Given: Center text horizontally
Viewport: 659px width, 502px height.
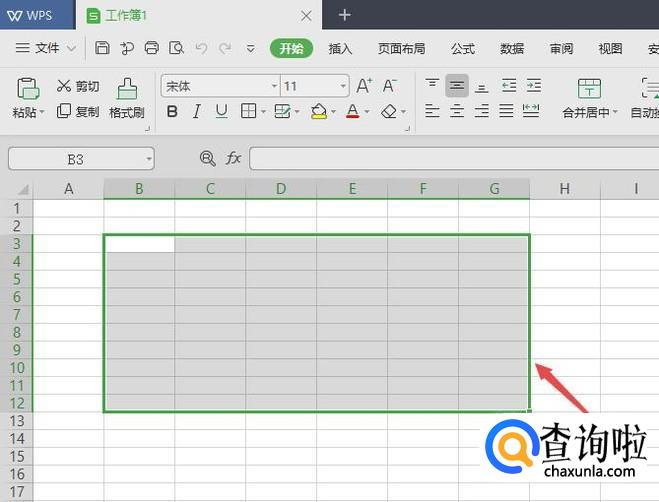Looking at the screenshot, I should [x=457, y=111].
